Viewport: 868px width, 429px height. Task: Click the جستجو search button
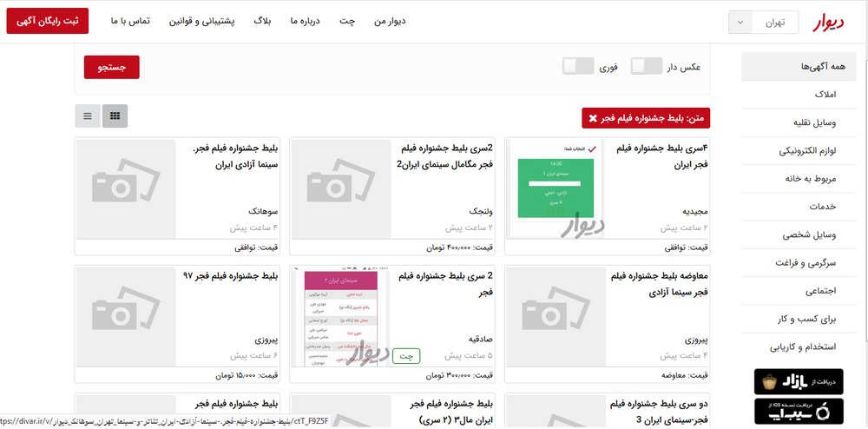pyautogui.click(x=112, y=67)
